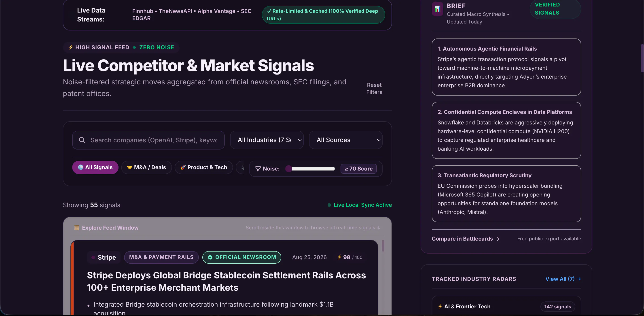Click the page scrollbar thumb
Viewport: 644px width, 316px height.
click(x=642, y=58)
